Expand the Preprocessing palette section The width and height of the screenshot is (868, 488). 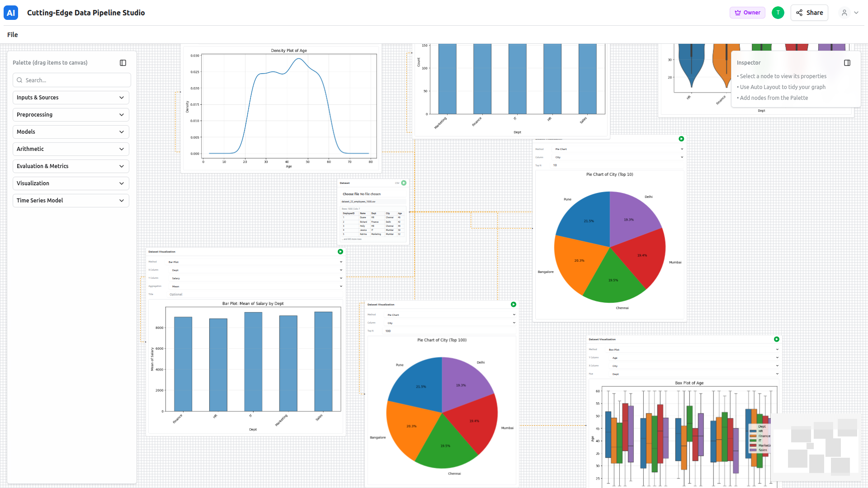71,115
